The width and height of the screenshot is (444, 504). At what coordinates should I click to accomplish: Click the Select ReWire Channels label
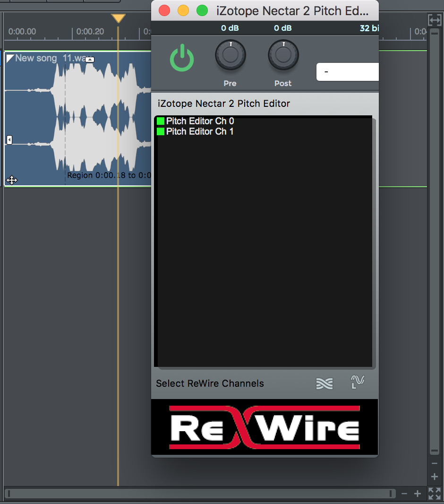[x=210, y=383]
